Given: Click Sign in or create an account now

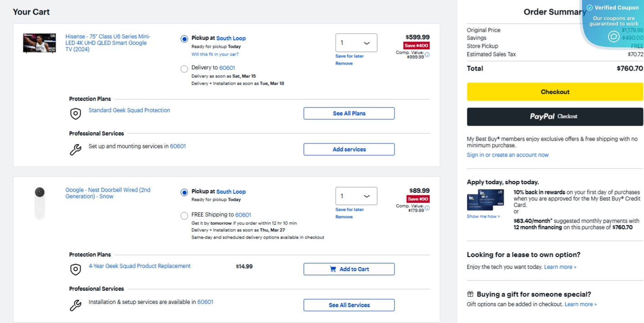Looking at the screenshot, I should 507,155.
